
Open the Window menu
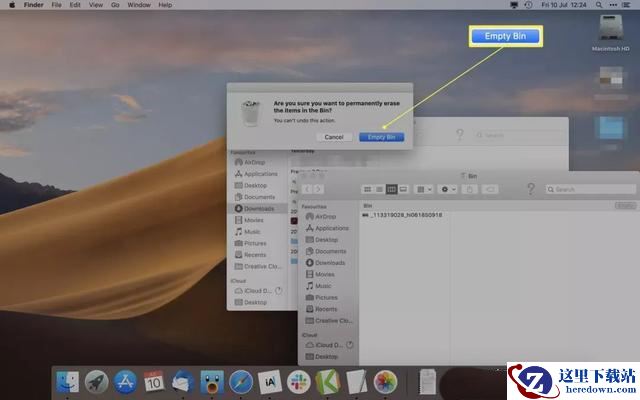[139, 5]
